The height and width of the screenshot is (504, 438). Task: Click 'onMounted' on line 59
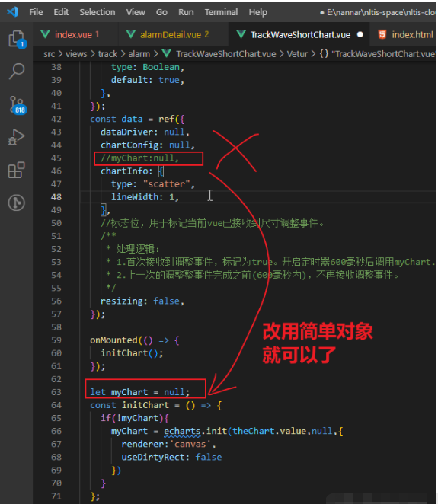[x=113, y=340]
